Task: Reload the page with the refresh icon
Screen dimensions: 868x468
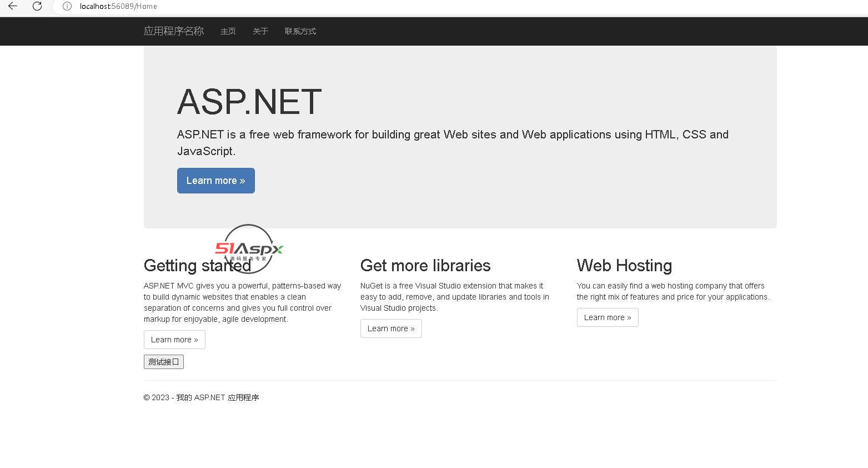Action: coord(37,6)
